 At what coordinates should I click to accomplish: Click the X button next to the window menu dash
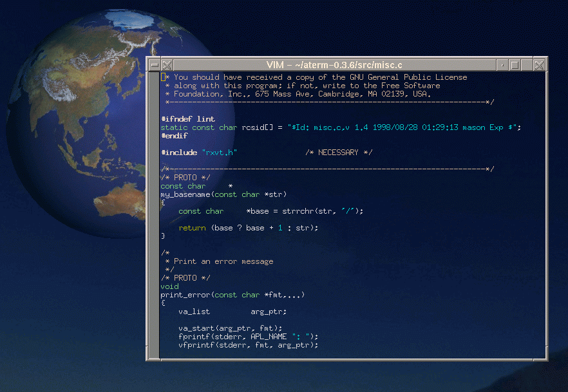[x=166, y=65]
